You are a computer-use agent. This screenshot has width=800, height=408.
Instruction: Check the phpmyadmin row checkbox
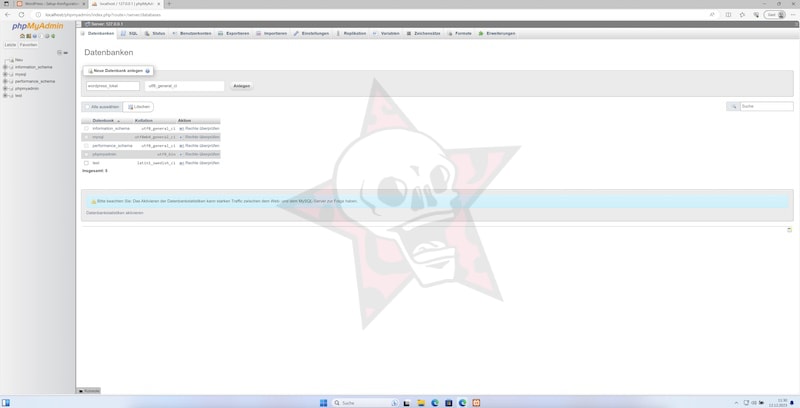coord(86,155)
